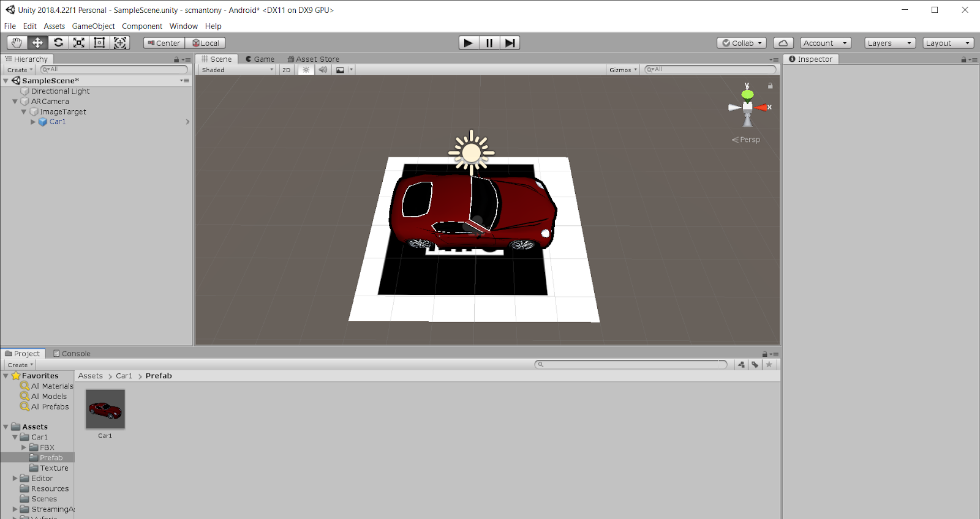Open the Layout dropdown

[x=948, y=43]
